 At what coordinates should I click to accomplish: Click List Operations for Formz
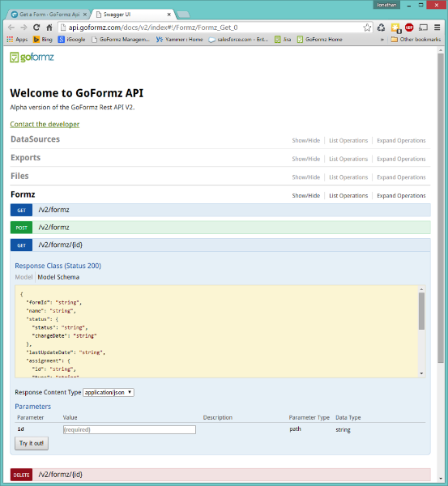pos(348,195)
